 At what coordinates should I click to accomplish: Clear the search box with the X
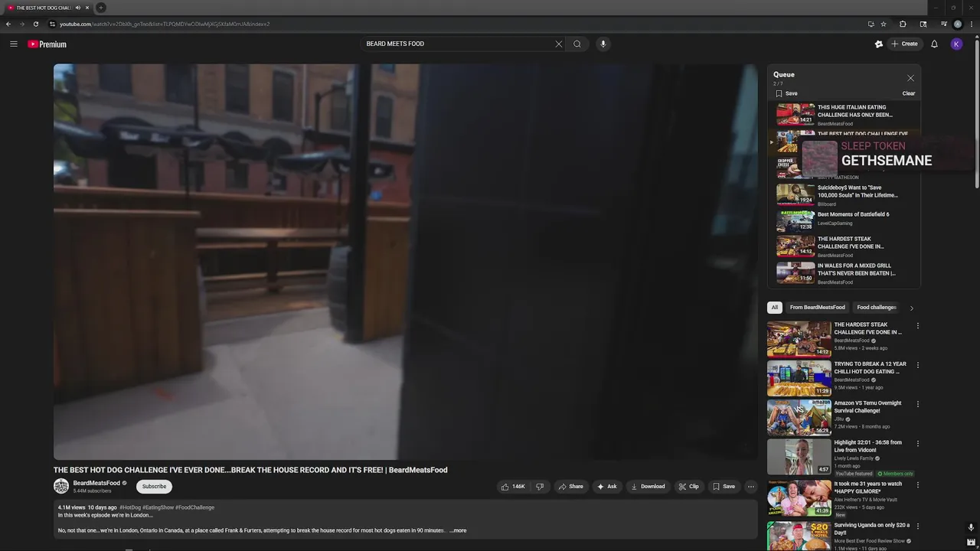pyautogui.click(x=559, y=44)
